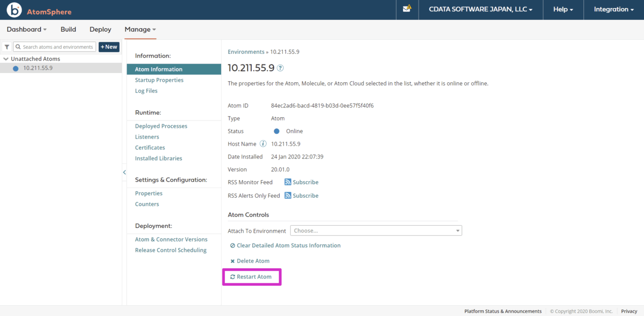The width and height of the screenshot is (644, 316).
Task: Open Listeners section
Action: [x=147, y=137]
